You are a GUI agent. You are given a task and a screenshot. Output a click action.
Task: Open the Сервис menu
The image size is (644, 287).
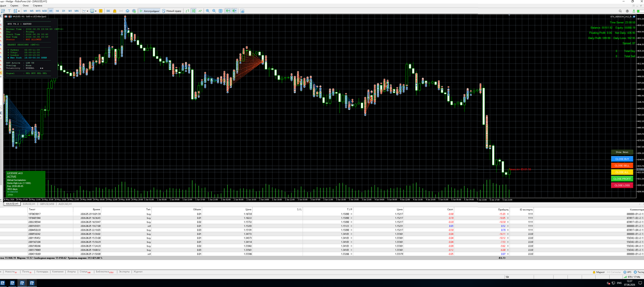(x=14, y=5)
